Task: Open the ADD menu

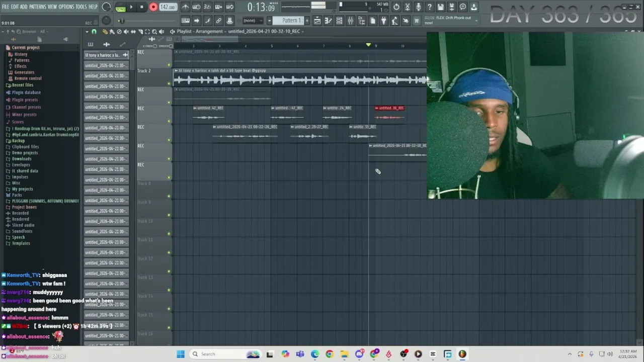Action: click(24, 7)
